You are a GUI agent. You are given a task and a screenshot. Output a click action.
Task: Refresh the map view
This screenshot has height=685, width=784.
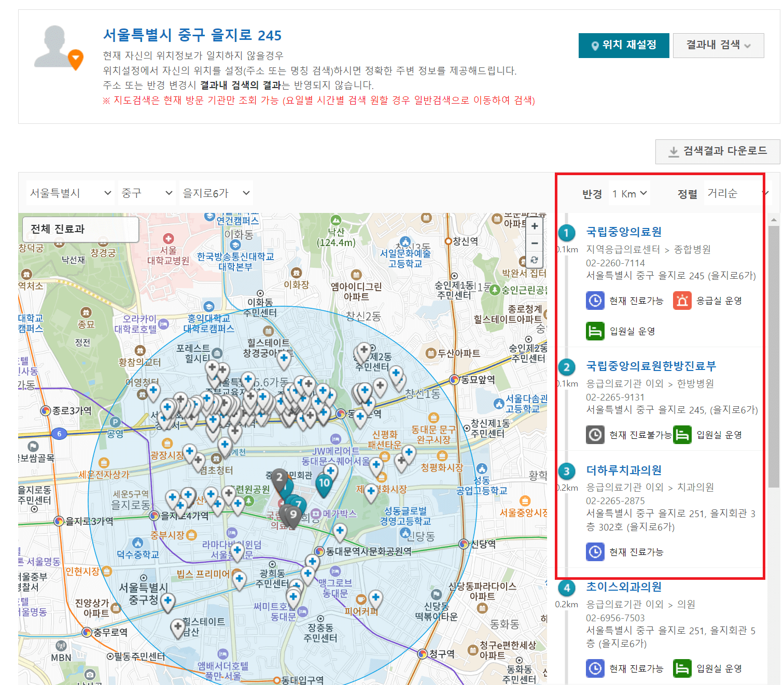pyautogui.click(x=535, y=260)
